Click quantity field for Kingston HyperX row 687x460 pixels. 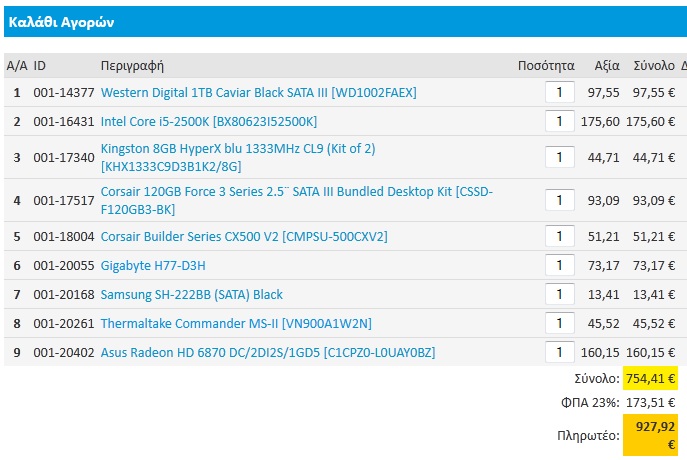point(560,157)
